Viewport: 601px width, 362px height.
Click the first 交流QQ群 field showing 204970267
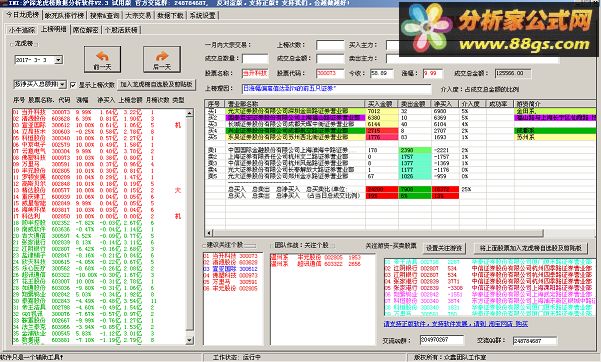click(442, 340)
